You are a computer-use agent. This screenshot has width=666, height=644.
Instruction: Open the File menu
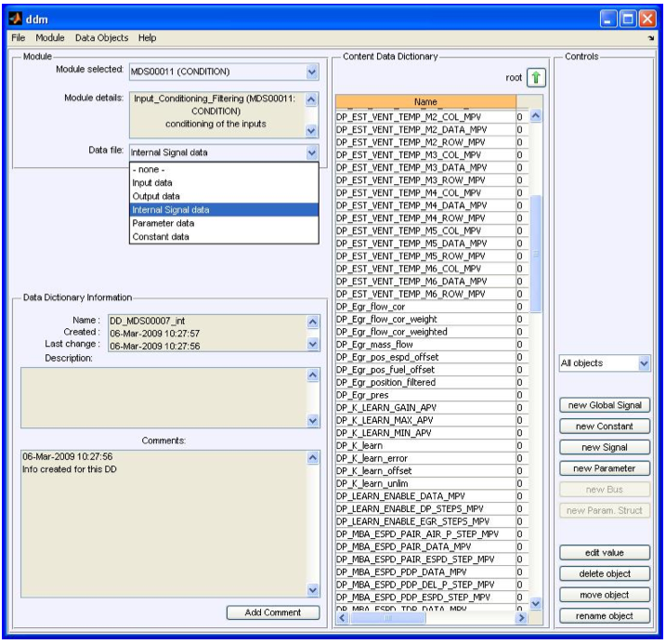point(19,38)
